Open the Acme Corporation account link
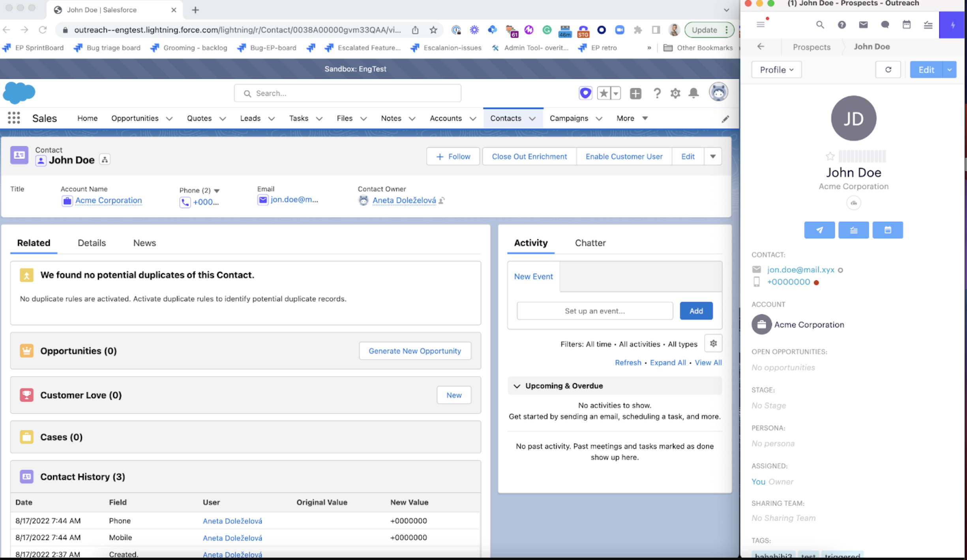 [108, 200]
